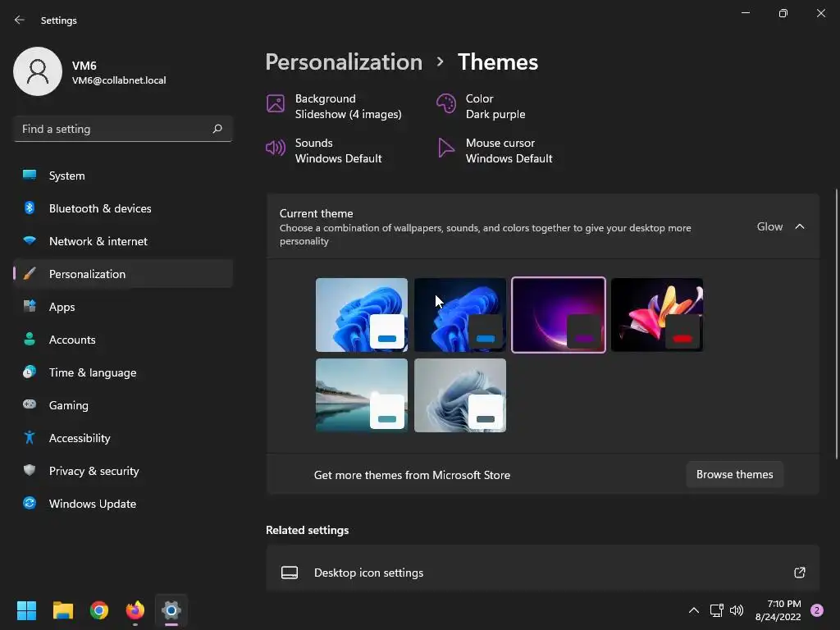Click the Settings gear in taskbar
The width and height of the screenshot is (840, 630).
[171, 610]
